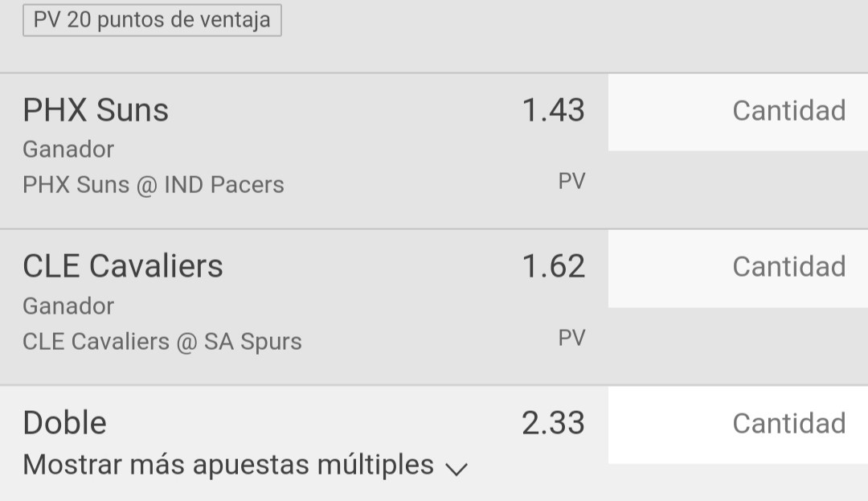Click Ganador market under PHX Suns

pyautogui.click(x=68, y=150)
